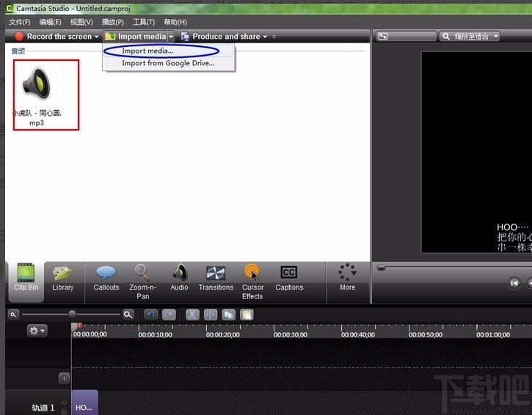Select the HO... clip on track 1

84,403
